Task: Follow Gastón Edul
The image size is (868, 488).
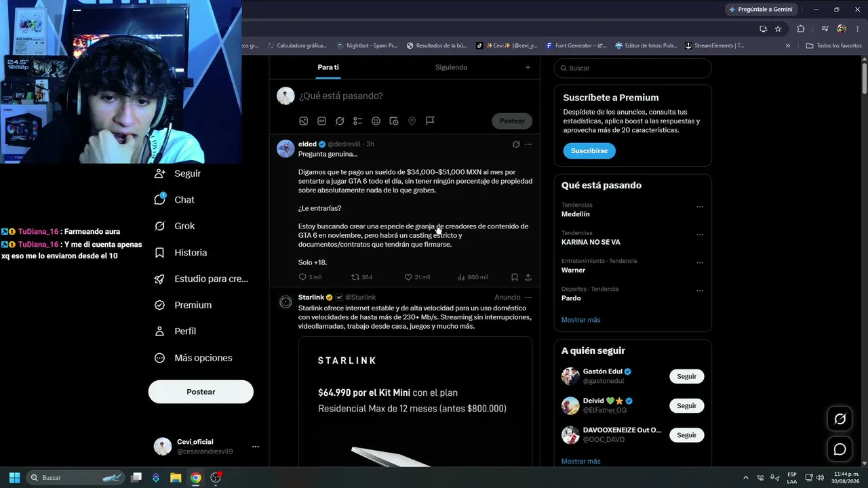Action: [686, 376]
